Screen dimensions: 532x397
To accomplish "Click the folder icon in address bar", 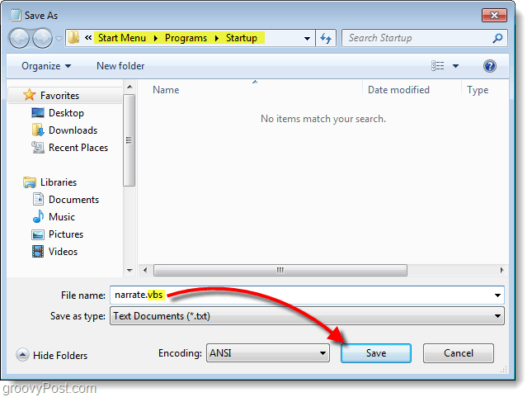I will 73,37.
